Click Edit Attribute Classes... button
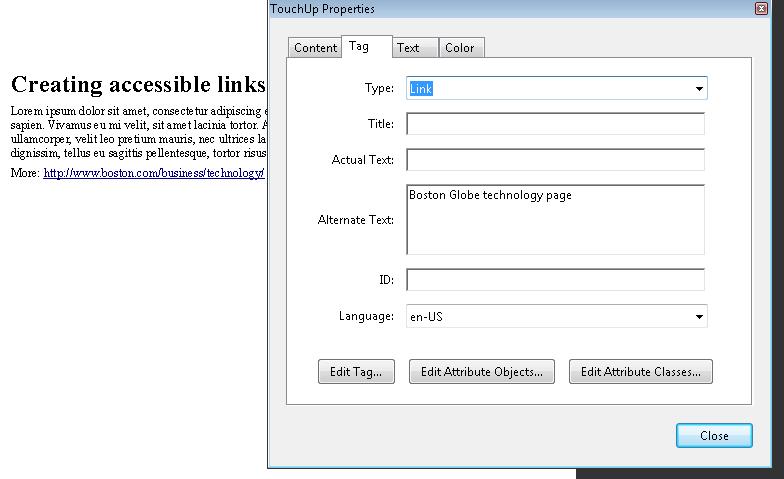 640,372
